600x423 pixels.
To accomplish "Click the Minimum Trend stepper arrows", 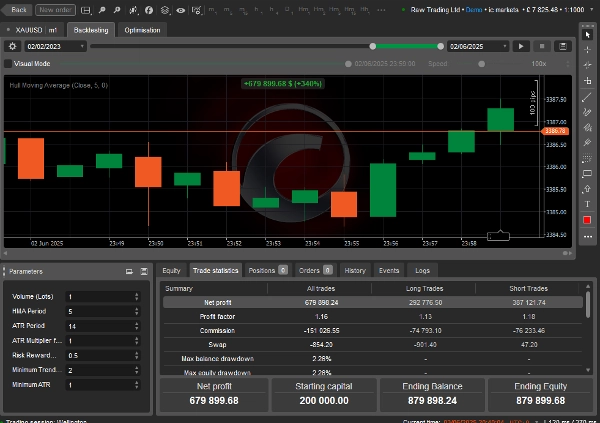I will [x=137, y=370].
